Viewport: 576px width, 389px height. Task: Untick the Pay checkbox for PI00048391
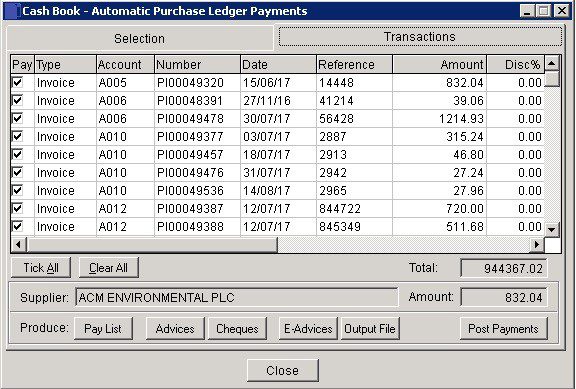point(17,100)
